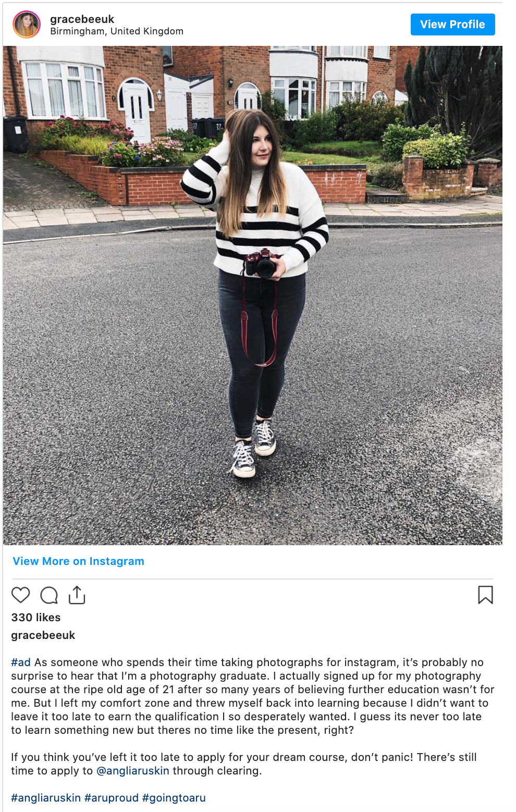Open the @angliaruskin mention in caption

click(x=133, y=771)
